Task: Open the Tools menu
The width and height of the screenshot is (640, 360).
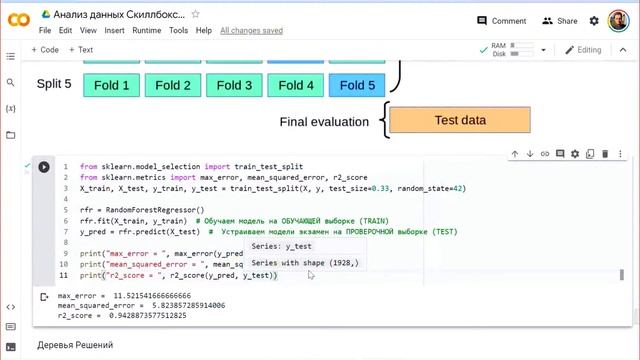Action: [178, 30]
